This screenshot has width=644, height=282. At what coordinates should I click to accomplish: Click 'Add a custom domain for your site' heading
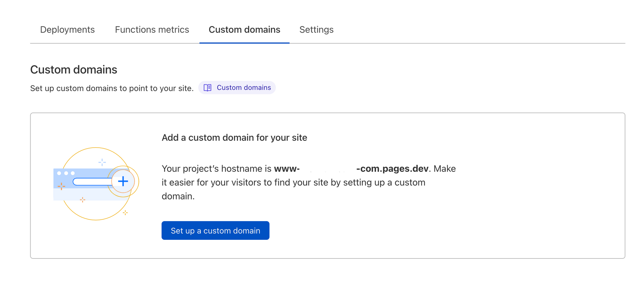234,138
